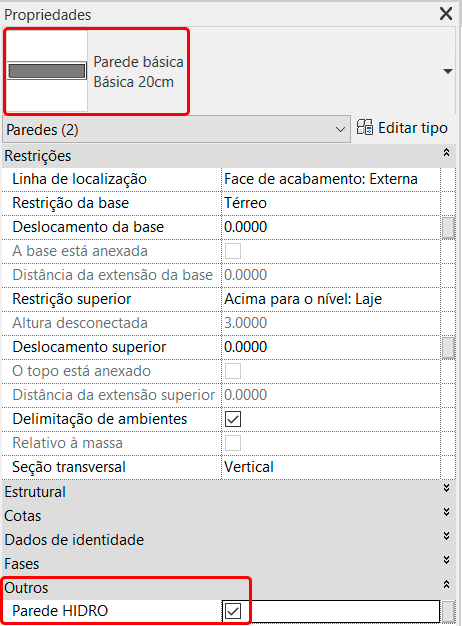Close the Propriedades panel

[446, 14]
